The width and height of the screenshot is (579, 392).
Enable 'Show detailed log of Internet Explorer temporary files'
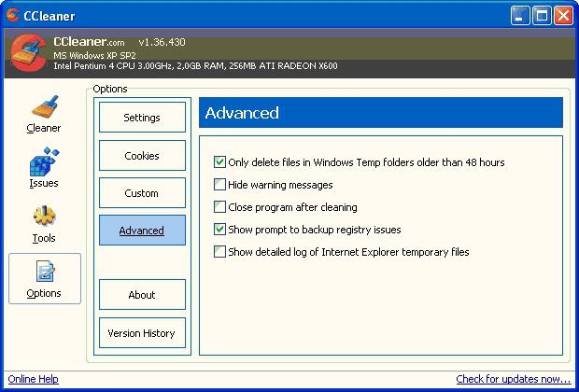[219, 252]
